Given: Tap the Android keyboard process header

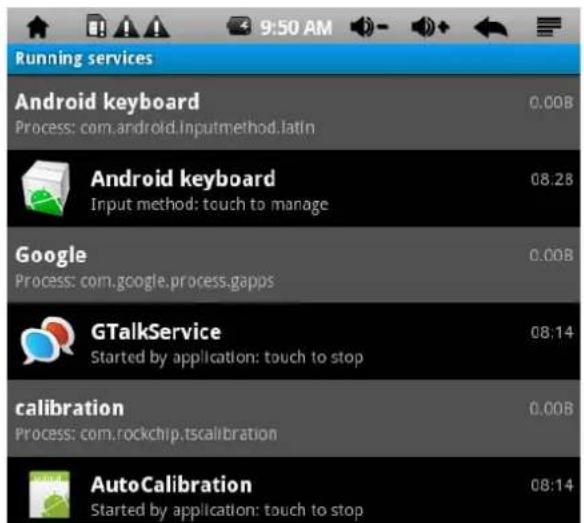Looking at the screenshot, I should coord(293,113).
